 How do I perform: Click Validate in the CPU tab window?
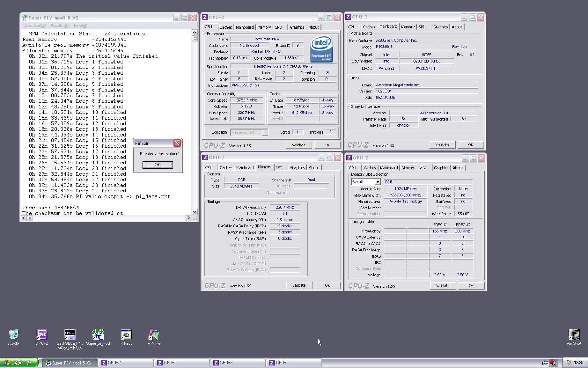(298, 145)
